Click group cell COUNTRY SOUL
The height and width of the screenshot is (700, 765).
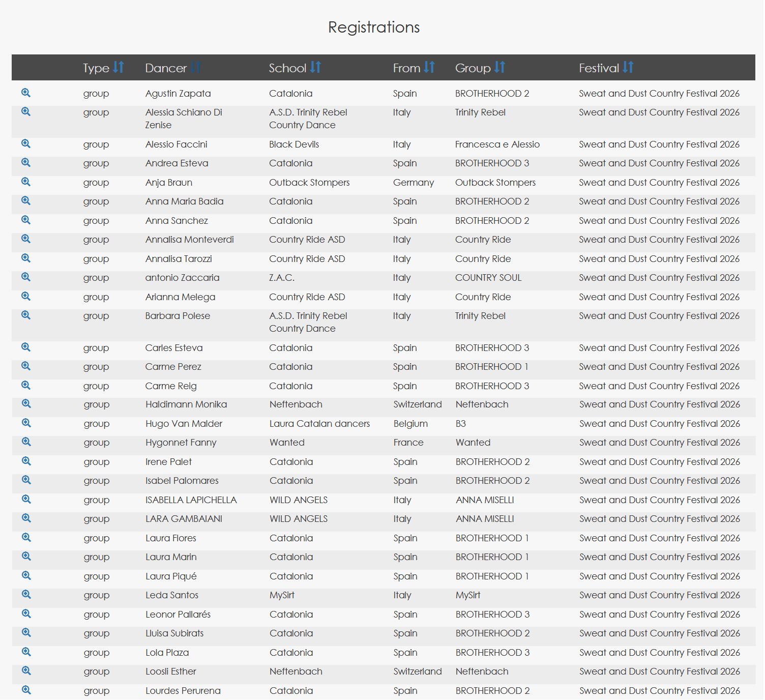[488, 278]
